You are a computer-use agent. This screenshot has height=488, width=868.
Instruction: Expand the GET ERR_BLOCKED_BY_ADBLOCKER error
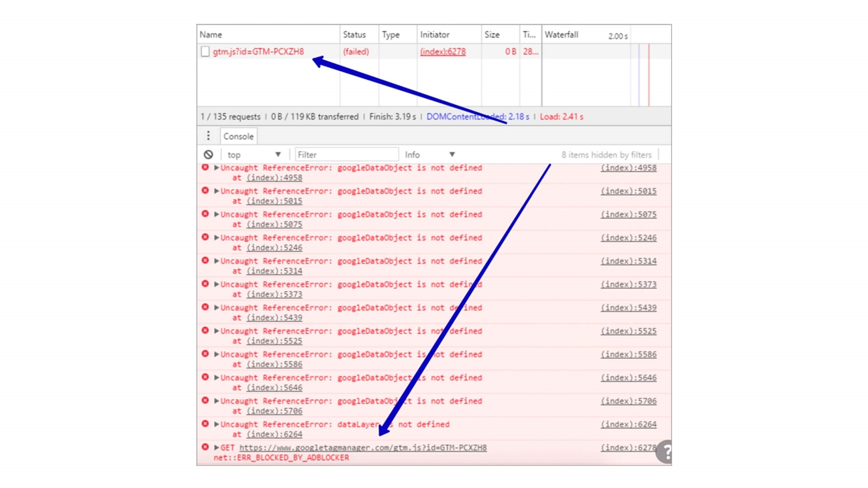[x=216, y=448]
